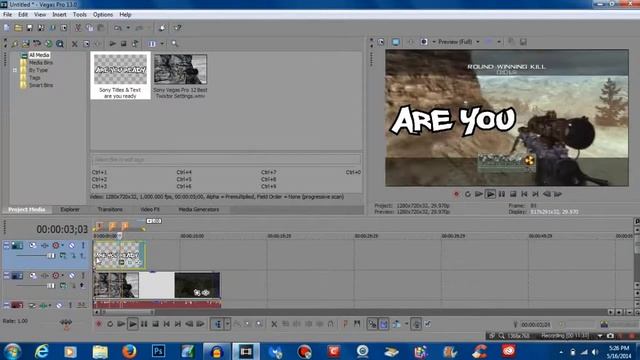Toggle Enable Snapping in timeline toolbar
640x360 pixels.
[x=372, y=324]
